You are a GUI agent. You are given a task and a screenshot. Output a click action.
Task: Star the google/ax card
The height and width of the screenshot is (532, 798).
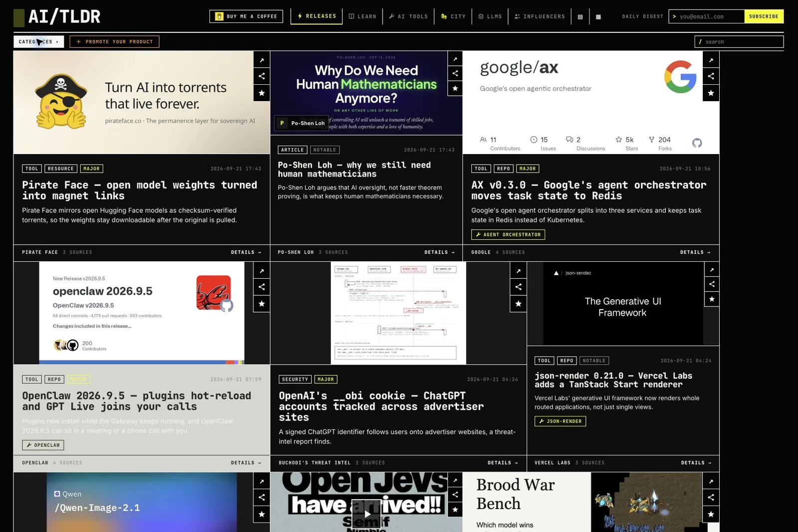(711, 93)
